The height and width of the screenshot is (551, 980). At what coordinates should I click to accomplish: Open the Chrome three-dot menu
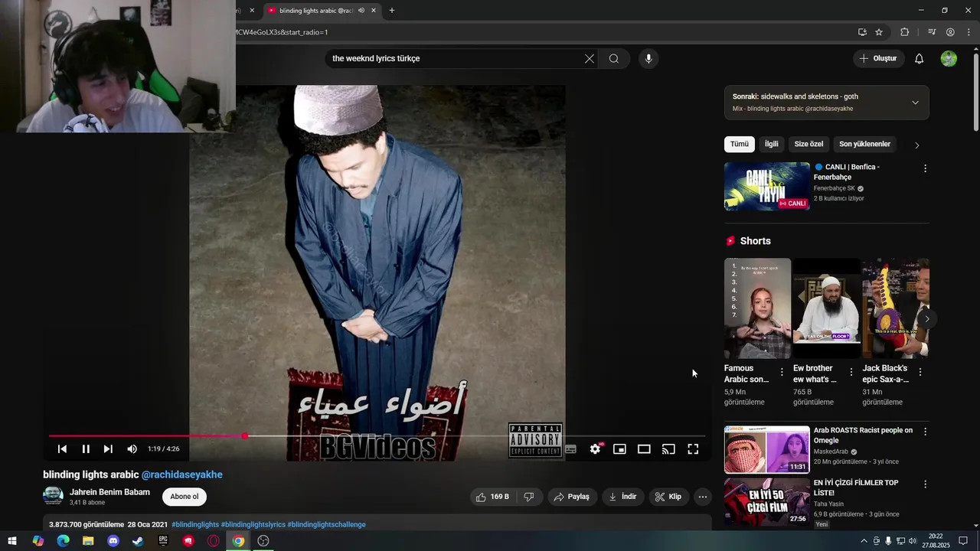pos(967,32)
